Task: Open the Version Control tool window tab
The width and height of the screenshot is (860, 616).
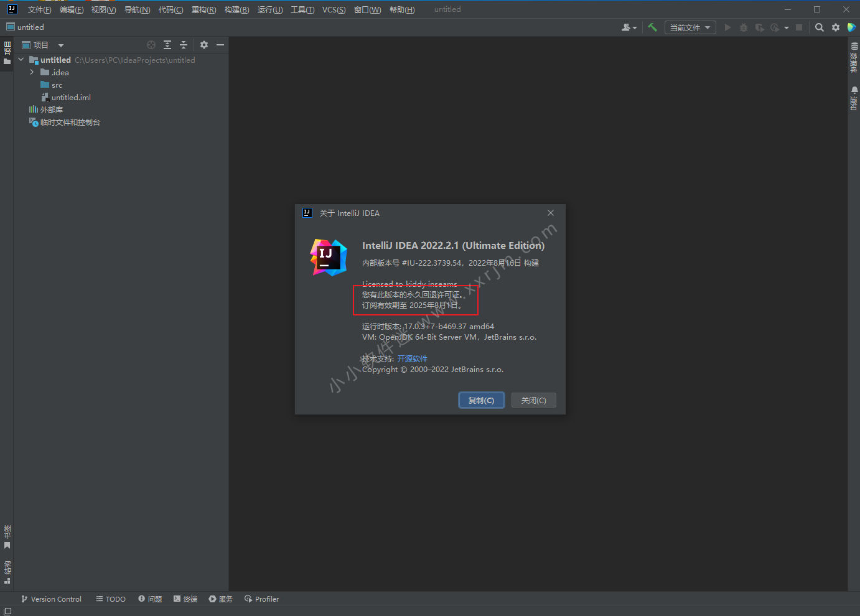Action: [x=52, y=599]
